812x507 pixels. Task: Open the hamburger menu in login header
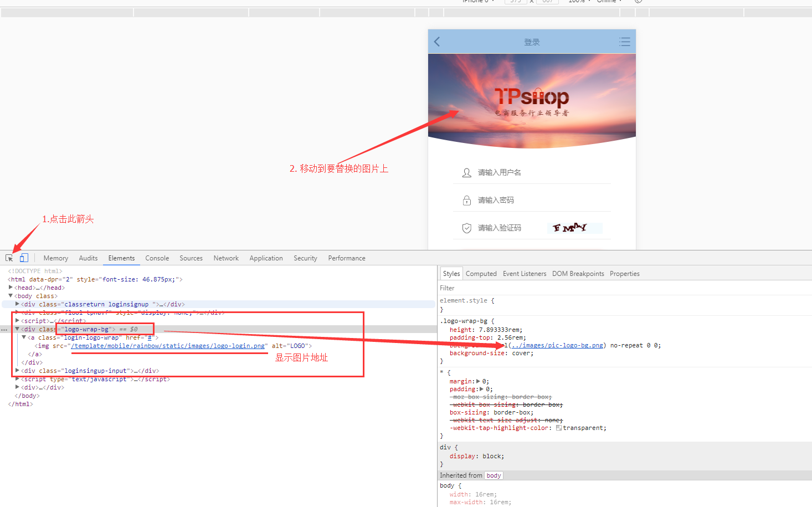click(x=624, y=42)
